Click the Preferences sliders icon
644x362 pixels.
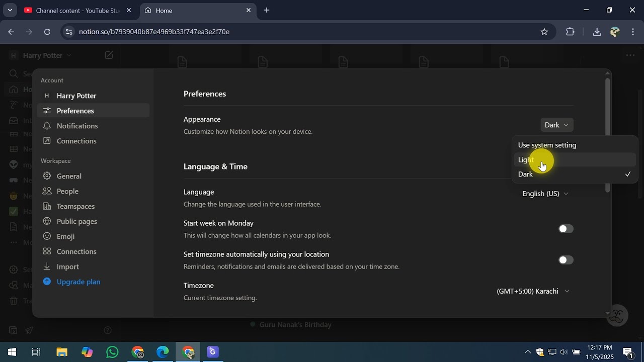[x=47, y=111]
